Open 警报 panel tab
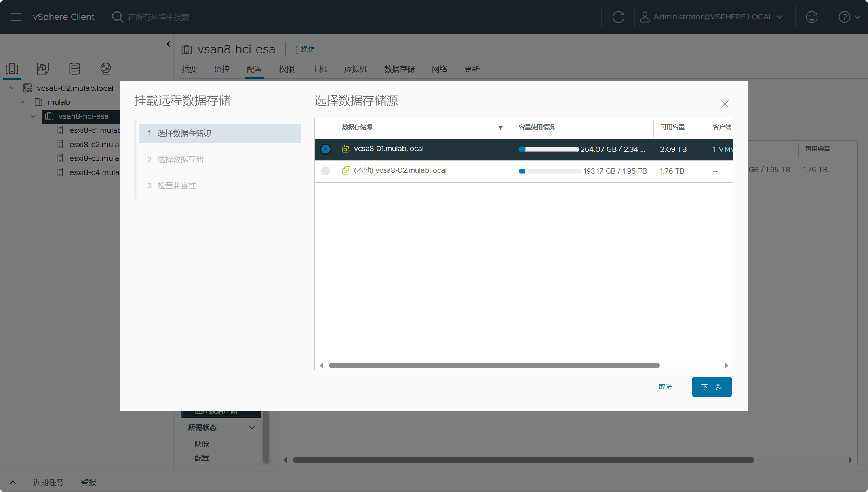This screenshot has width=868, height=492. coord(88,482)
